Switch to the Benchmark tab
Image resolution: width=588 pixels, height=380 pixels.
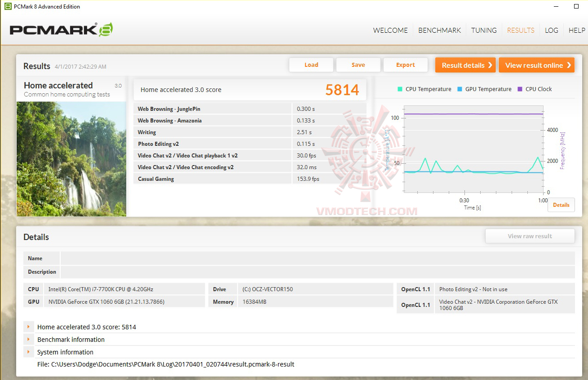(x=439, y=31)
